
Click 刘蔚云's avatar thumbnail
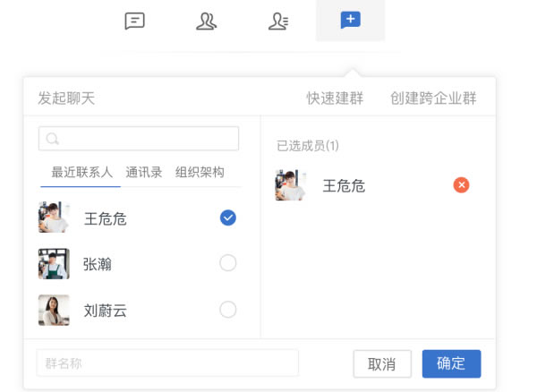54,310
